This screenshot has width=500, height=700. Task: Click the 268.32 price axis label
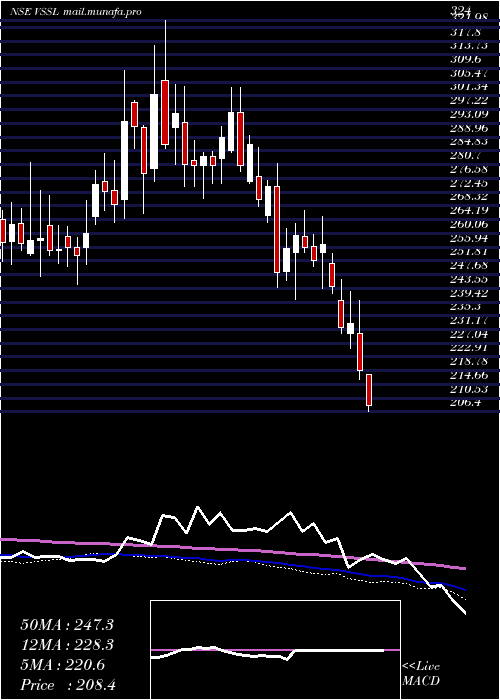[x=469, y=196]
